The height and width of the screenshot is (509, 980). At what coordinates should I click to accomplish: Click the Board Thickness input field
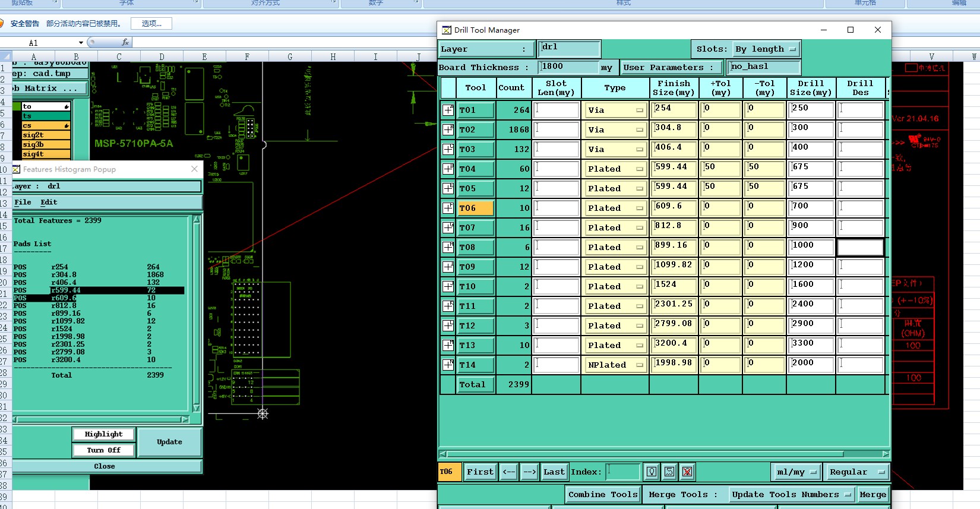point(568,67)
